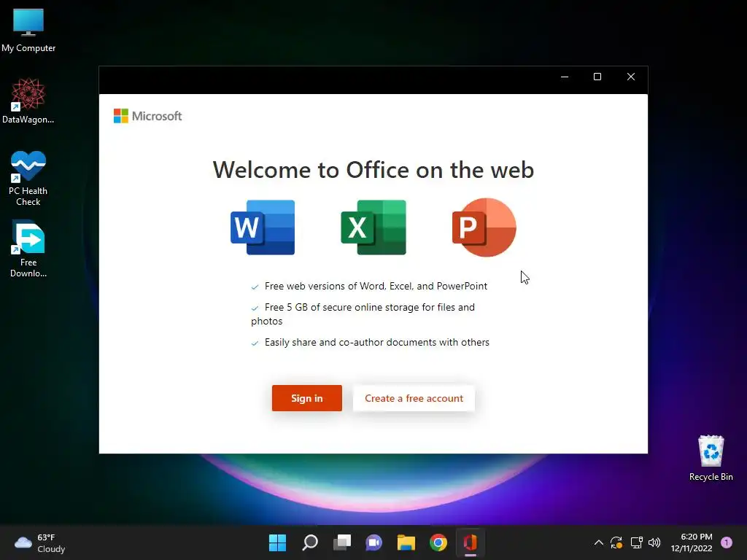Click the Microsoft logo in the Office window
The width and height of the screenshot is (747, 560).
(x=147, y=116)
